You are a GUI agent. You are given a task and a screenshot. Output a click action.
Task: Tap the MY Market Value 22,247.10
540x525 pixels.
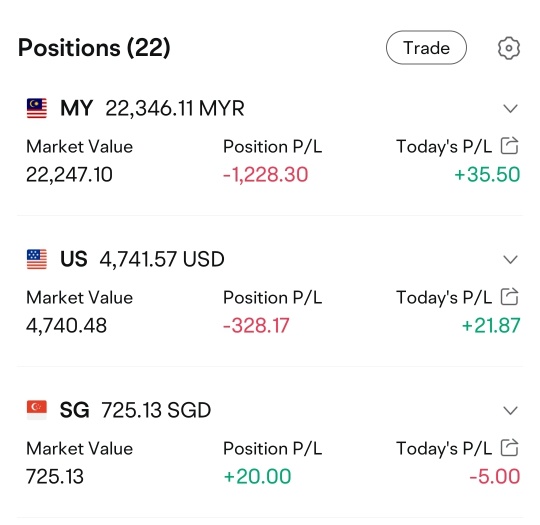point(69,174)
